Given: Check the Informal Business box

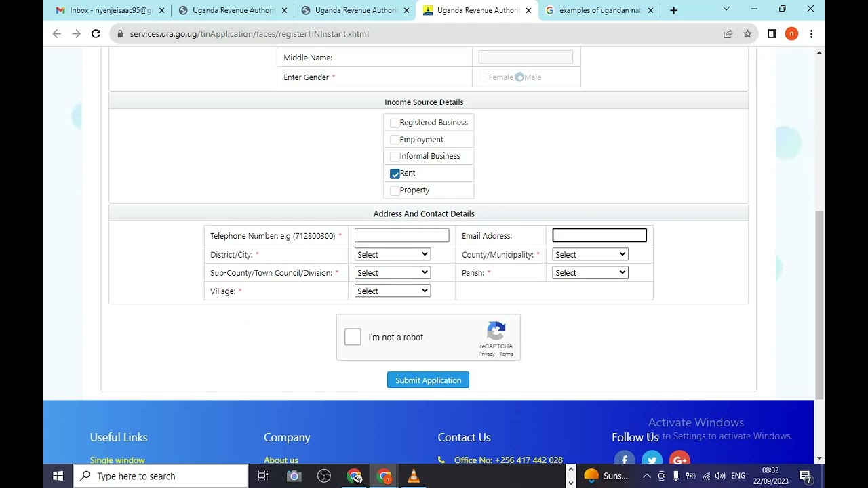Looking at the screenshot, I should [x=395, y=157].
